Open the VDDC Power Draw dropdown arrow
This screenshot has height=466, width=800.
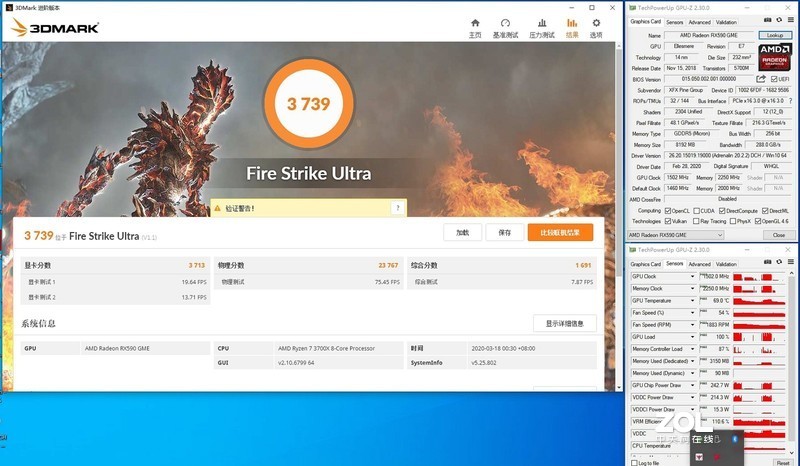point(692,398)
